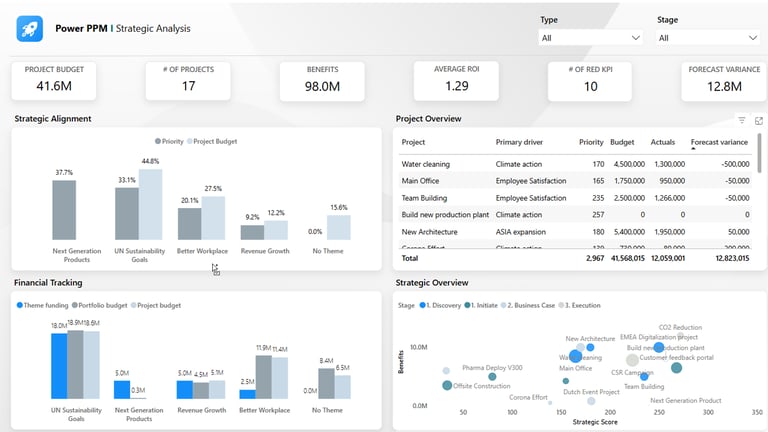Click the Portfolio budget legend swatch
Viewport: 768px width, 432px height.
pos(74,305)
